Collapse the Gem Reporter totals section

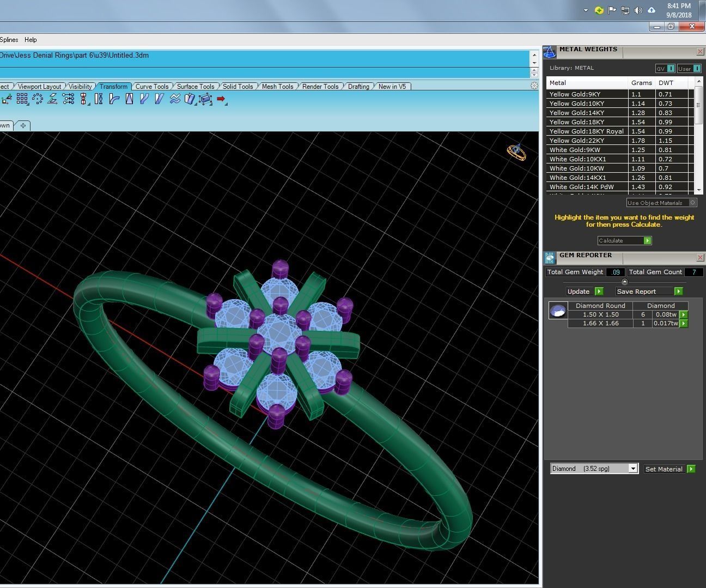pyautogui.click(x=624, y=282)
